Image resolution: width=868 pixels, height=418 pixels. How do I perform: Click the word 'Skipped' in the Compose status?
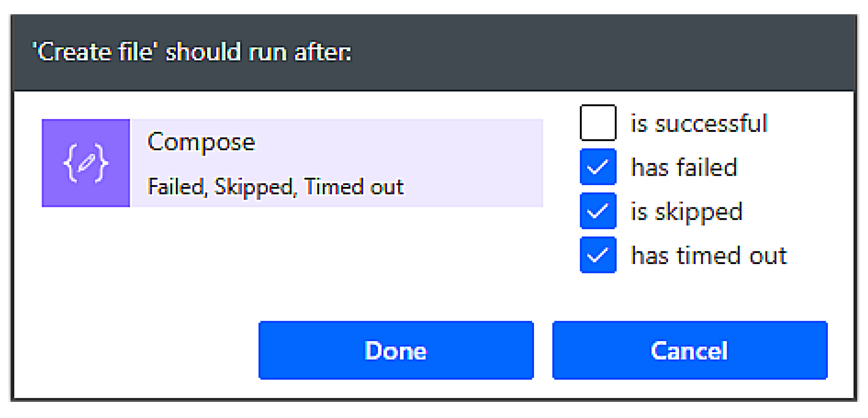[x=254, y=187]
